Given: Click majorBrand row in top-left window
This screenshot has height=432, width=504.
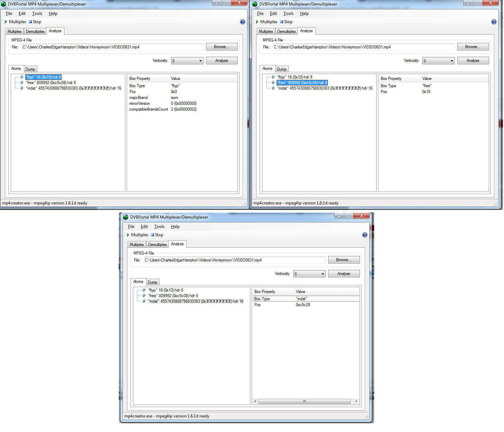Looking at the screenshot, I should pos(182,98).
